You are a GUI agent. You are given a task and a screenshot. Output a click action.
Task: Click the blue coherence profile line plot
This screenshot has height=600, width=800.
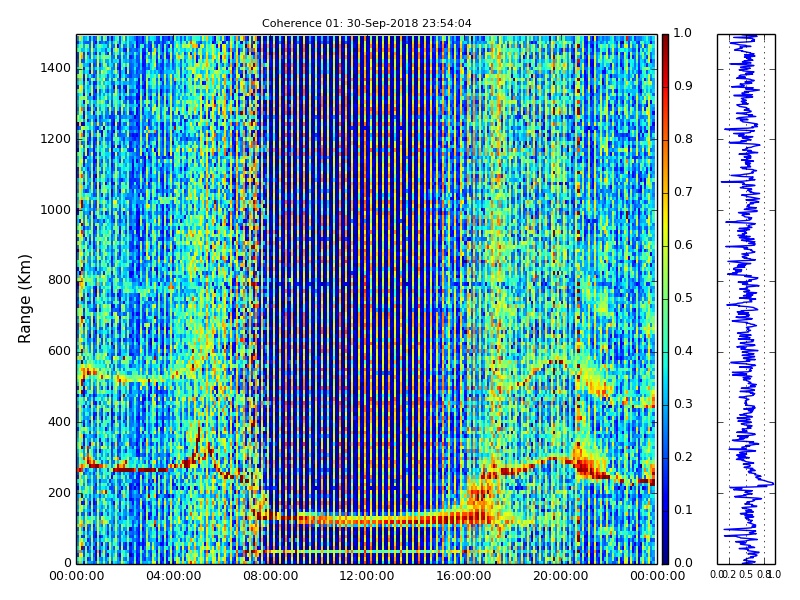point(746,299)
